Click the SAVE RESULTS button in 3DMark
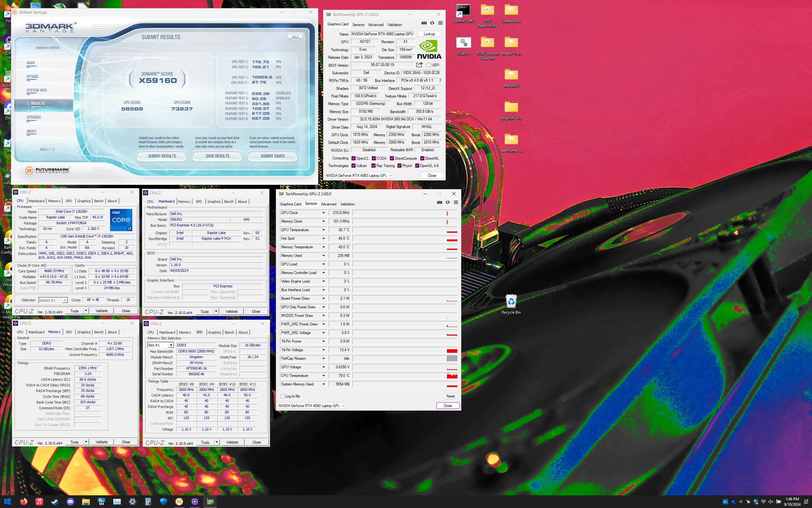This screenshot has height=508, width=812. click(x=217, y=156)
